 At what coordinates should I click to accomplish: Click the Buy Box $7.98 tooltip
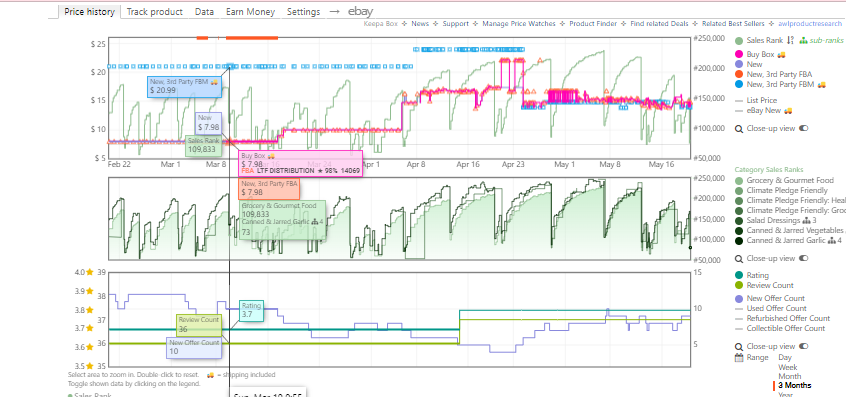pos(301,163)
